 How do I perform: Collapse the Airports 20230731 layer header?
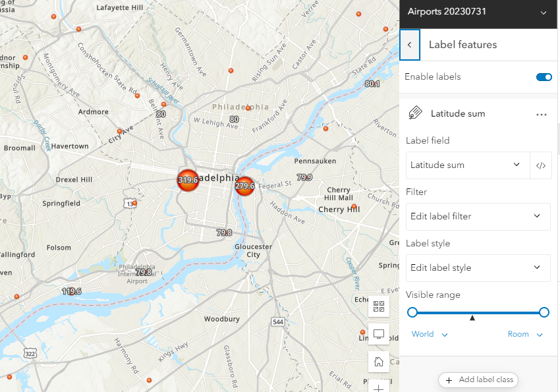tap(544, 13)
